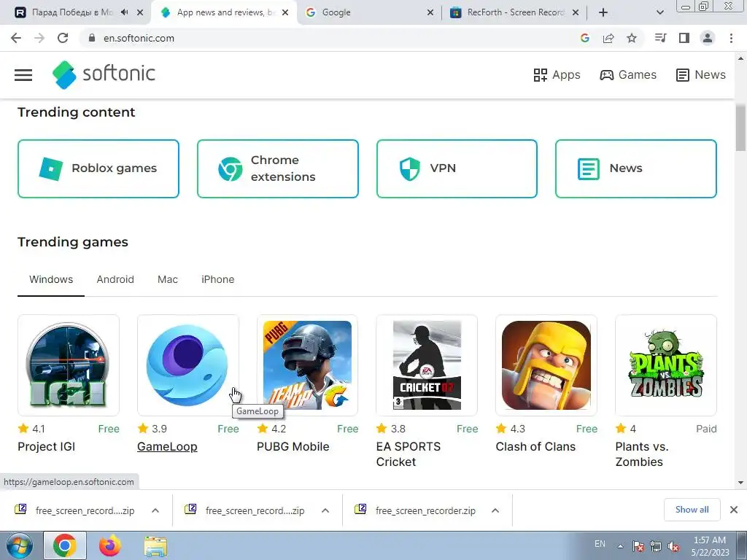Click the page scrollbar down arrow
Screen dimensions: 747x560
tap(740, 483)
